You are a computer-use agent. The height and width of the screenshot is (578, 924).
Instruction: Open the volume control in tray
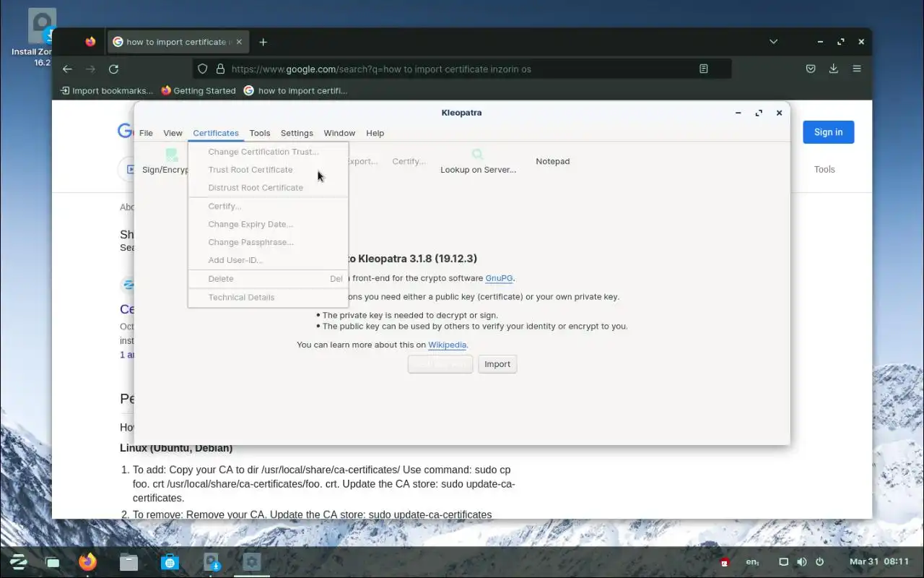click(x=802, y=561)
